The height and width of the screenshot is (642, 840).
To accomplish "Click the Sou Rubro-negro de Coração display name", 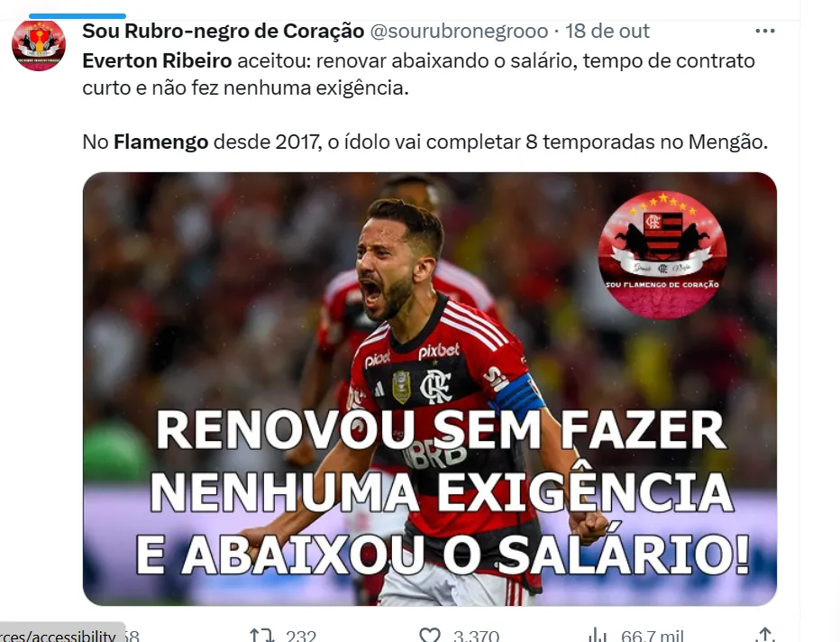I will click(224, 31).
